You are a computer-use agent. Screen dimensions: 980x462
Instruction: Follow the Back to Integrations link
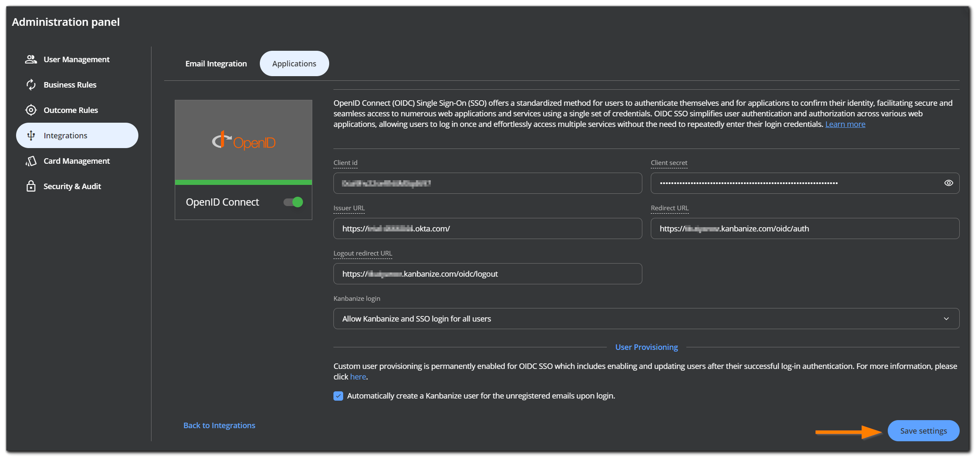[x=219, y=425]
